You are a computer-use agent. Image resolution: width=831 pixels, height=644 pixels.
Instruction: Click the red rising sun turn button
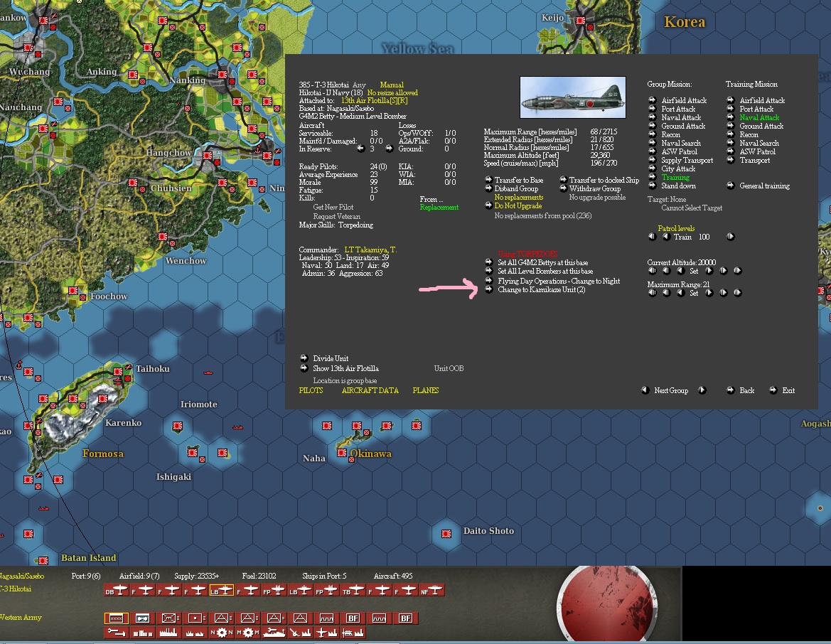point(607,603)
